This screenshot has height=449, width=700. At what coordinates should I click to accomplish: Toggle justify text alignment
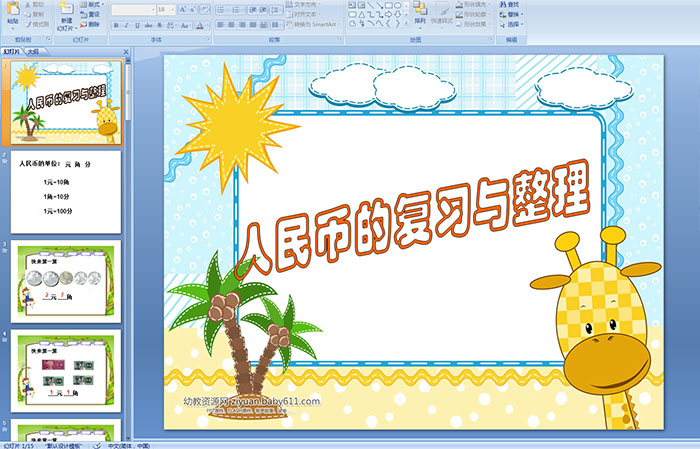pyautogui.click(x=253, y=25)
